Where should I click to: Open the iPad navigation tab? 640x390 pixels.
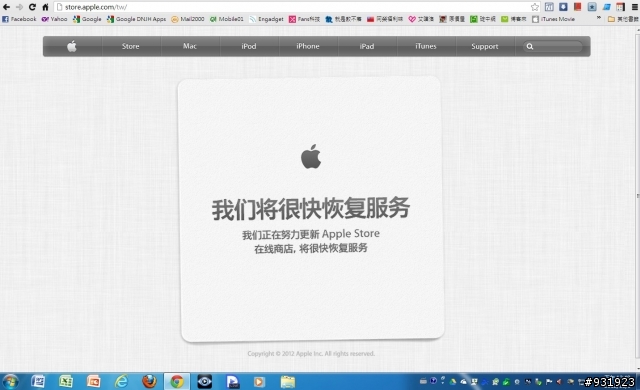tap(367, 46)
